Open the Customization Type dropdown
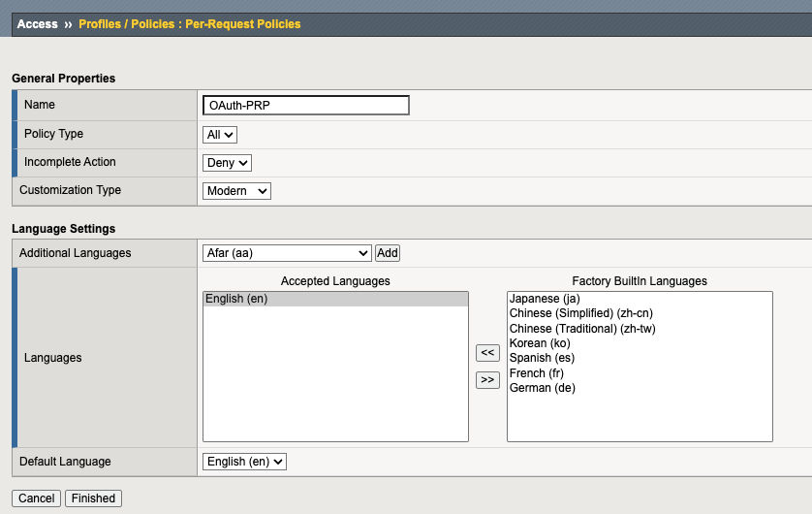 (x=237, y=191)
